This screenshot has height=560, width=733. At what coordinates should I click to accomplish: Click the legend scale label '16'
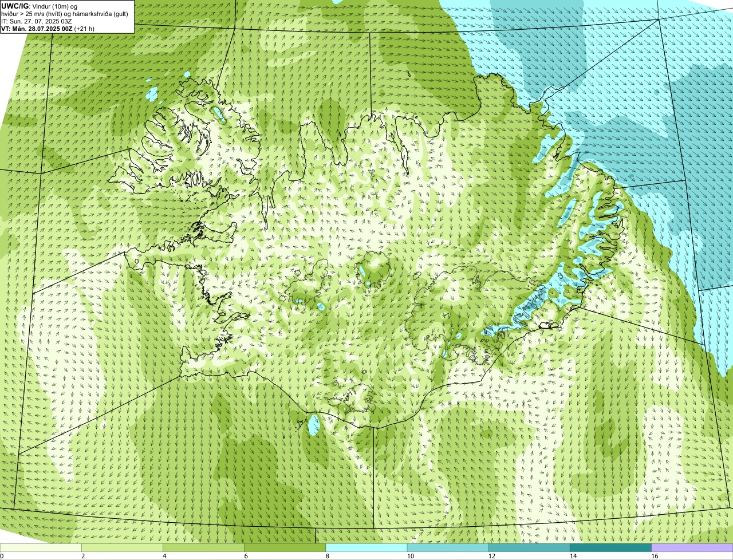[x=655, y=556]
